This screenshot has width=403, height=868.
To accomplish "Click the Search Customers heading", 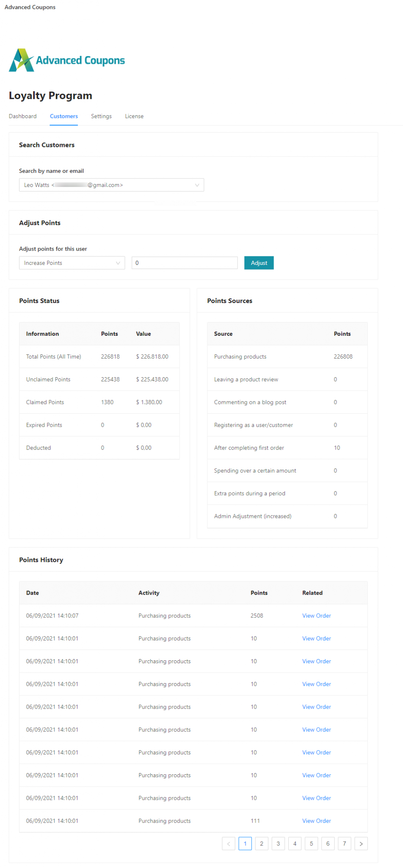I will [47, 145].
